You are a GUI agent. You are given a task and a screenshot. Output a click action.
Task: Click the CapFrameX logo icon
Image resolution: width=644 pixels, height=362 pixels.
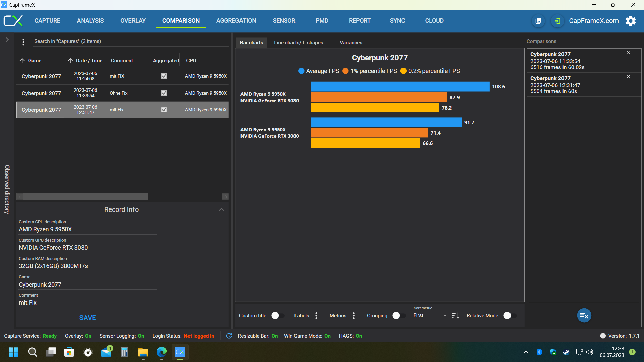tap(13, 21)
